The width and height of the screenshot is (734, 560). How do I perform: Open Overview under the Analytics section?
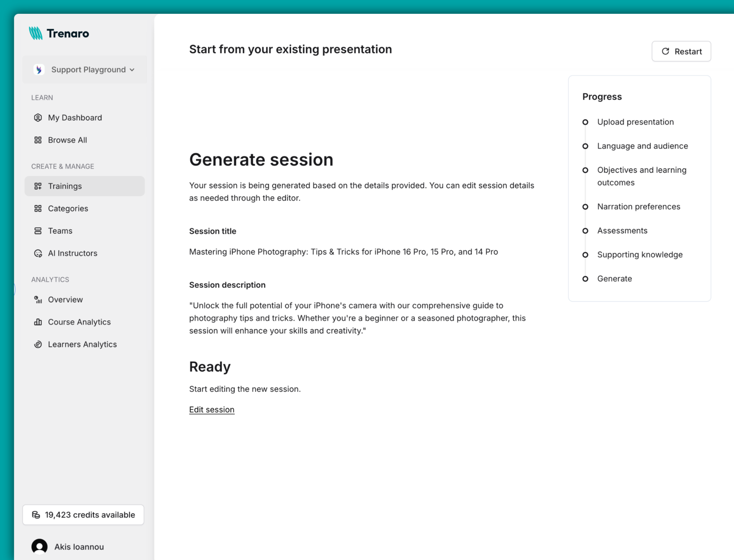[x=65, y=300]
